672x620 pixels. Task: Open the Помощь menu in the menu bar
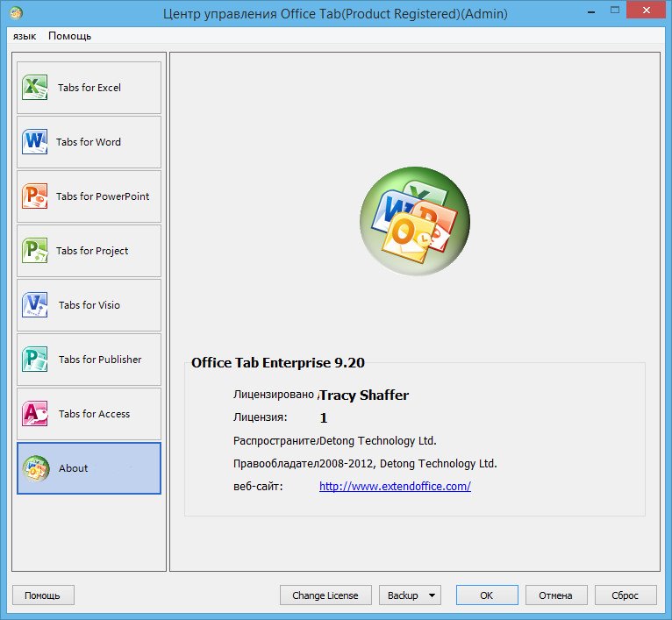pos(70,36)
